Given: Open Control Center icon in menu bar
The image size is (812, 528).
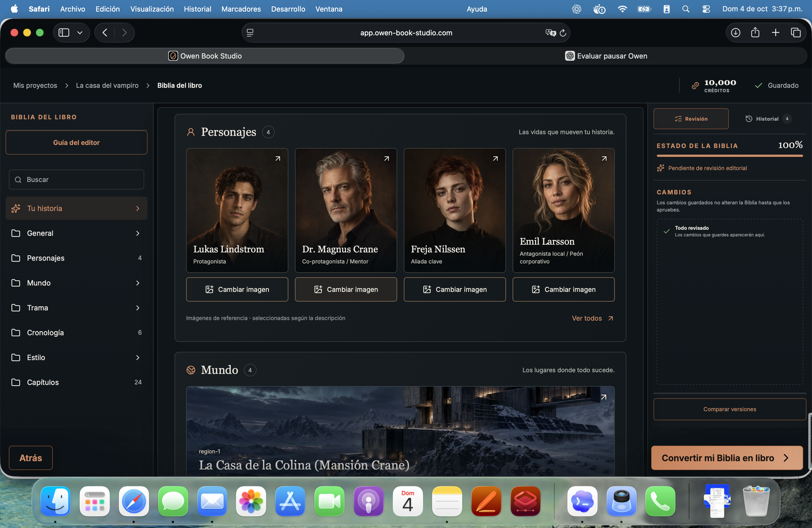Looking at the screenshot, I should 706,9.
